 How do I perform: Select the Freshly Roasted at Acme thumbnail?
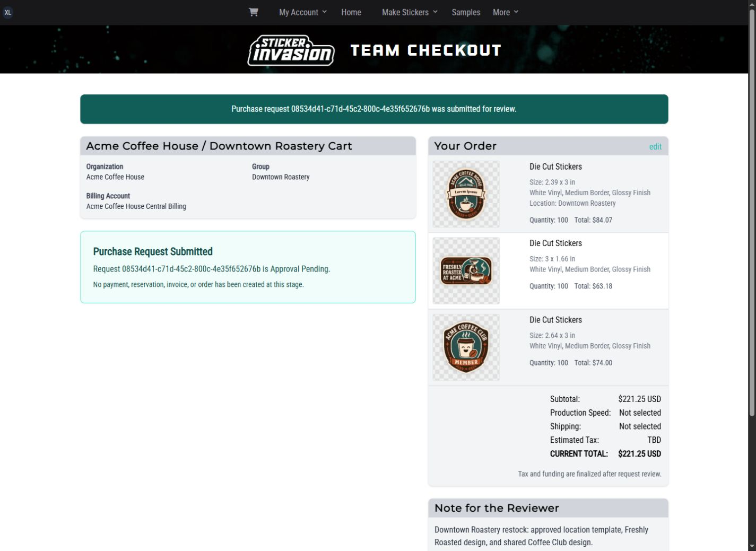click(466, 270)
